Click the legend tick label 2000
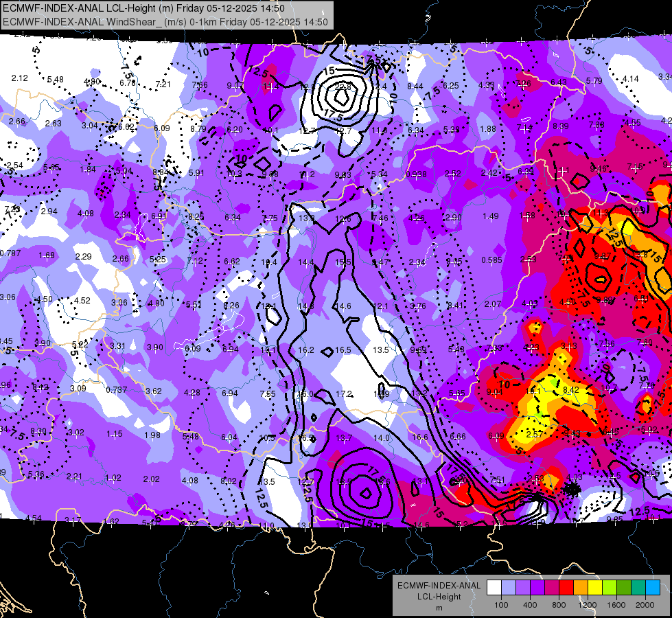Viewport: 672px width, 618px height. click(x=645, y=605)
